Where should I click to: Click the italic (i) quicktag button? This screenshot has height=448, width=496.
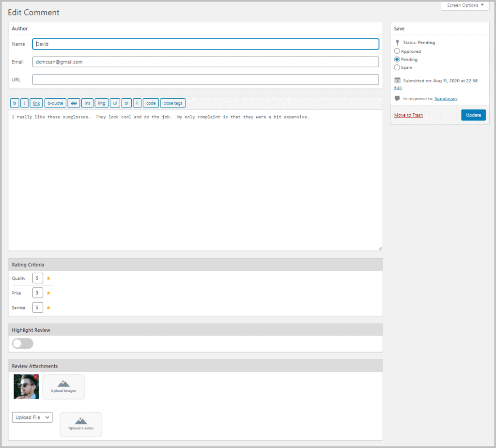pos(24,103)
